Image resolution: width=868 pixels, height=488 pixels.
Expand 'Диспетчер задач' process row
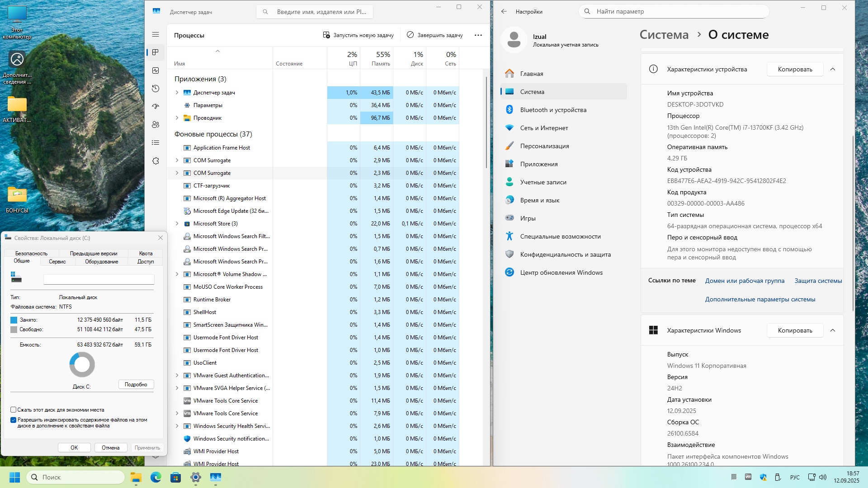(177, 93)
